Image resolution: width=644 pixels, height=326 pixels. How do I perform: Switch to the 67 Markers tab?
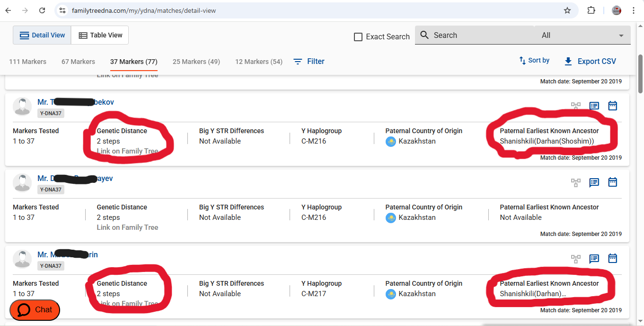(x=78, y=62)
